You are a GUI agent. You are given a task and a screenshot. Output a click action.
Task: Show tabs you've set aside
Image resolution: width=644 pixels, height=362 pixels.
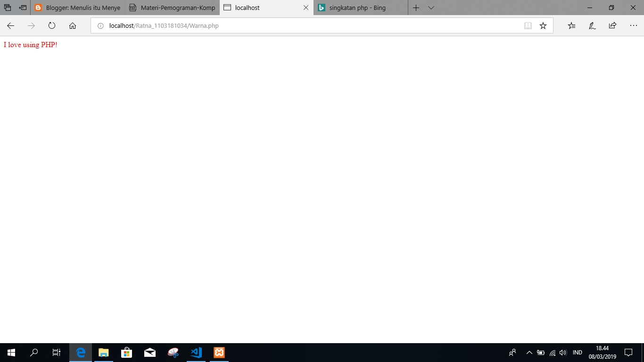[x=8, y=8]
